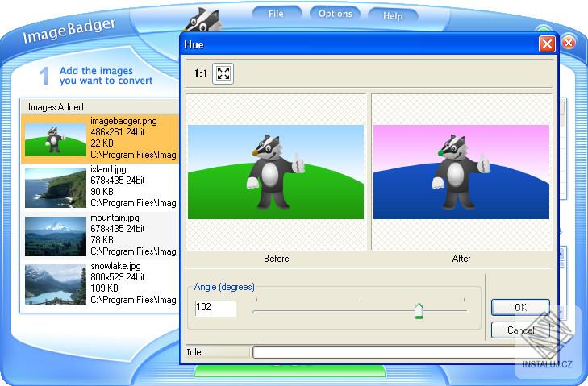The image size is (588, 386).
Task: Click the '90 KB' size text for island.jpg
Action: click(102, 192)
